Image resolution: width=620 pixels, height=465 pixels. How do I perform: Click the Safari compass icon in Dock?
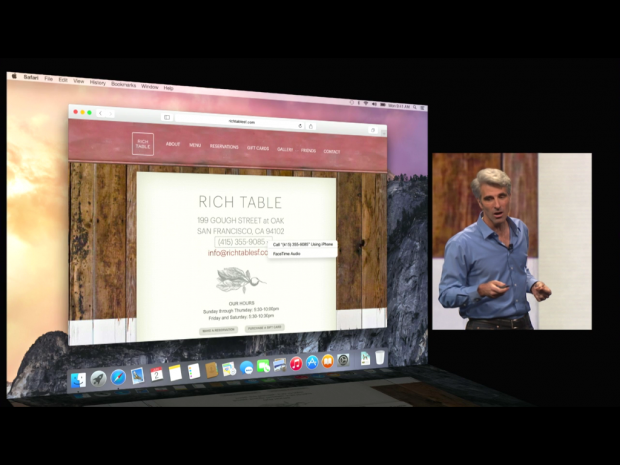[118, 377]
